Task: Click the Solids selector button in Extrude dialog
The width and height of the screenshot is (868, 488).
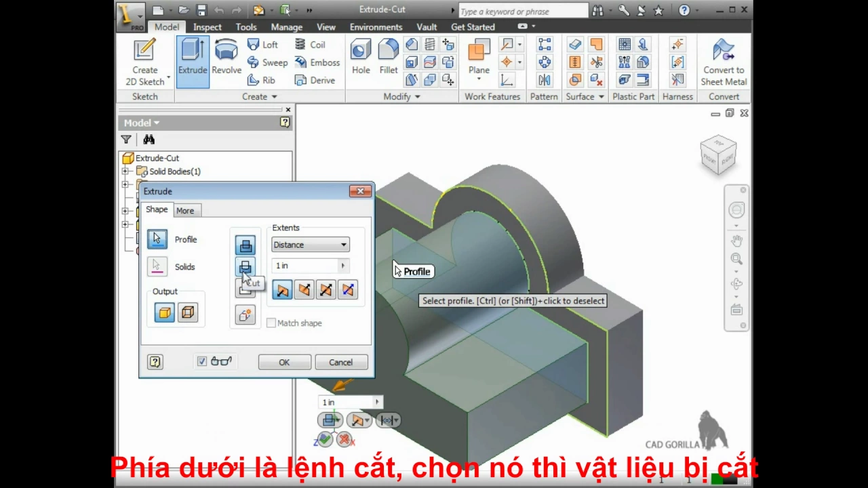Action: coord(157,266)
